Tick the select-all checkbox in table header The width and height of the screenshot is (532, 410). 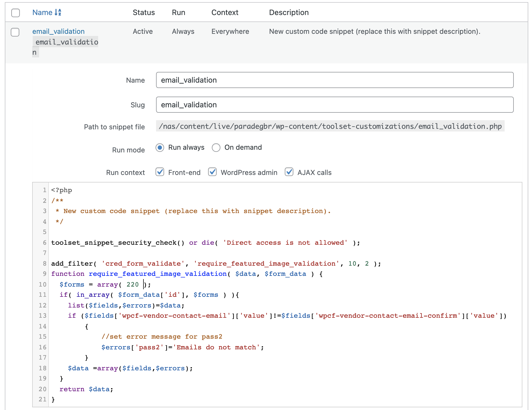[16, 13]
